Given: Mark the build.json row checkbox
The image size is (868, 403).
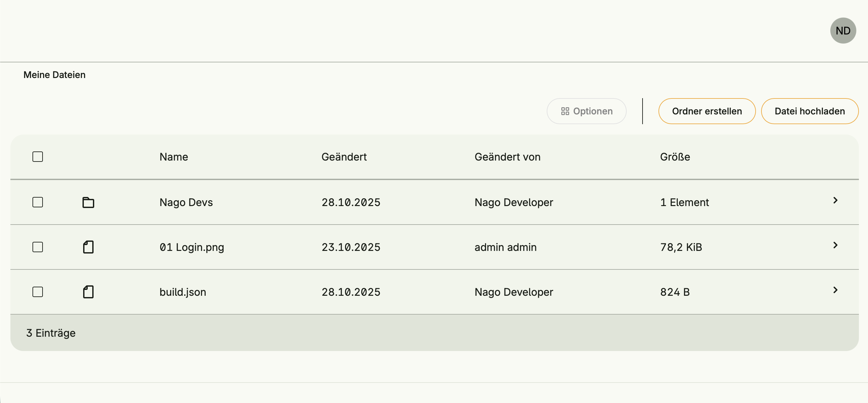Looking at the screenshot, I should (x=38, y=292).
